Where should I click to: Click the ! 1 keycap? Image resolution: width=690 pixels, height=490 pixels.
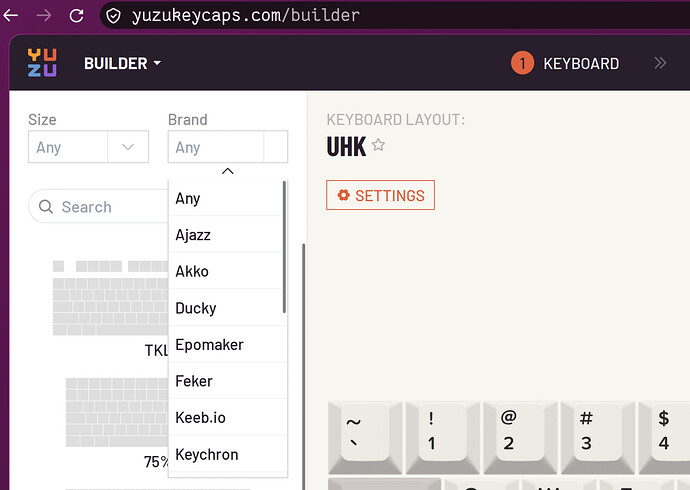coord(442,437)
